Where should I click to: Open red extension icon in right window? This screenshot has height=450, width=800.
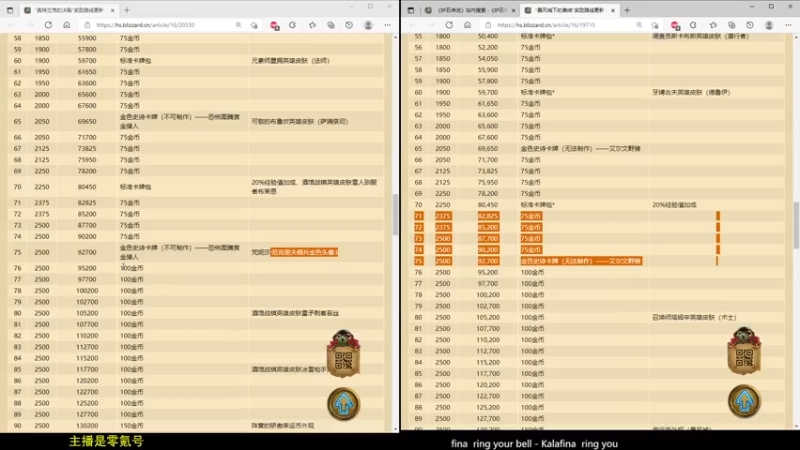click(x=675, y=26)
